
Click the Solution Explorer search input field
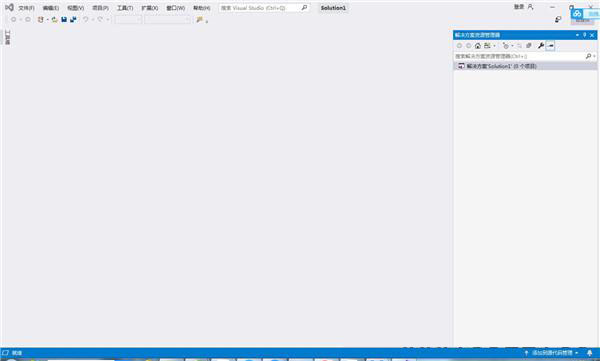[520, 56]
